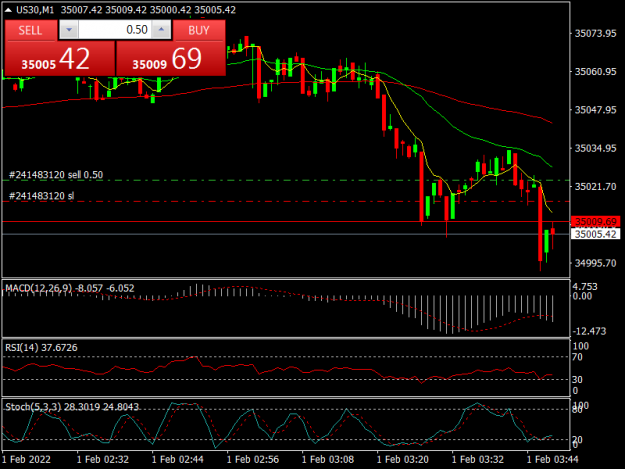This screenshot has width=625, height=469.
Task: Click the 1 Feb 03:32 time label
Action: (478, 459)
